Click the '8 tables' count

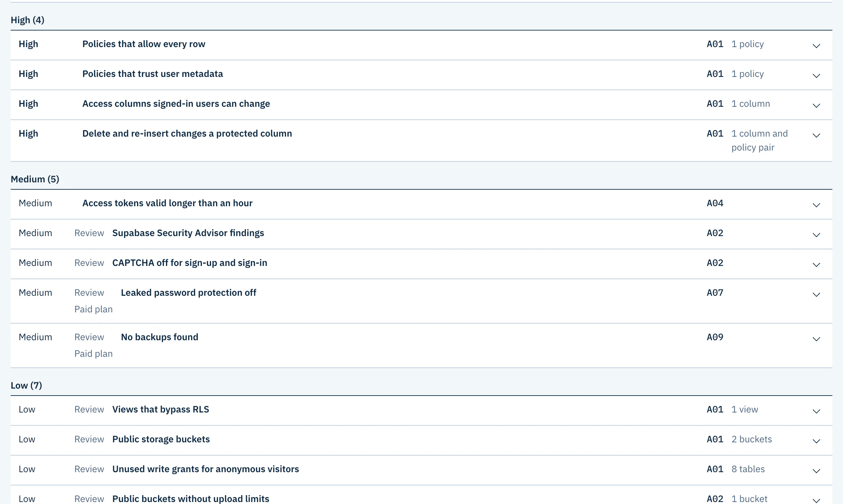[x=748, y=470]
